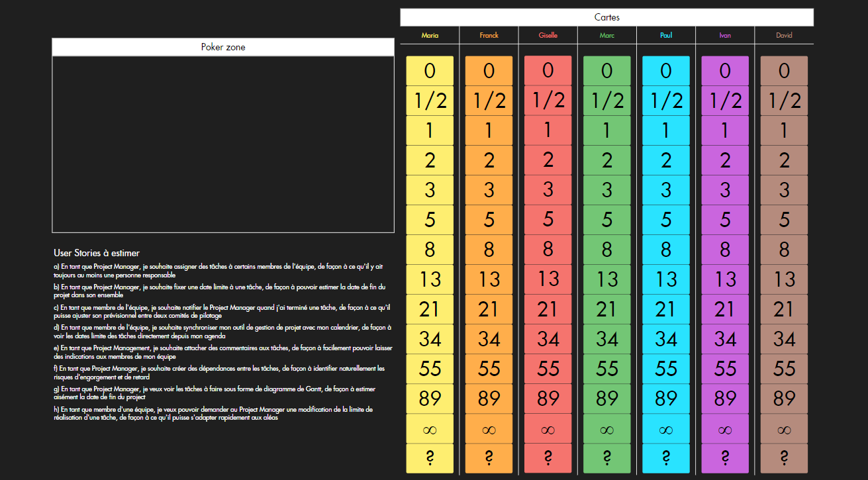Select David's 89 card
Screen dimensions: 868x480
tap(783, 399)
